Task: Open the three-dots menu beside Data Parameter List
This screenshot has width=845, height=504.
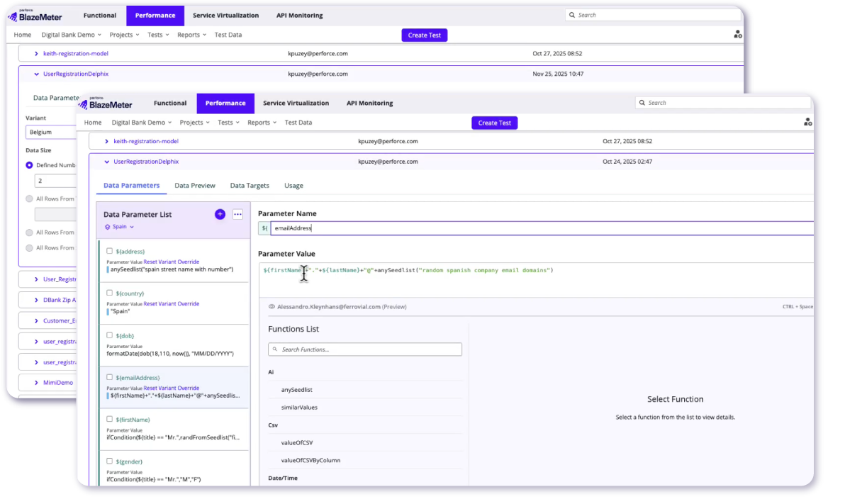Action: tap(238, 214)
